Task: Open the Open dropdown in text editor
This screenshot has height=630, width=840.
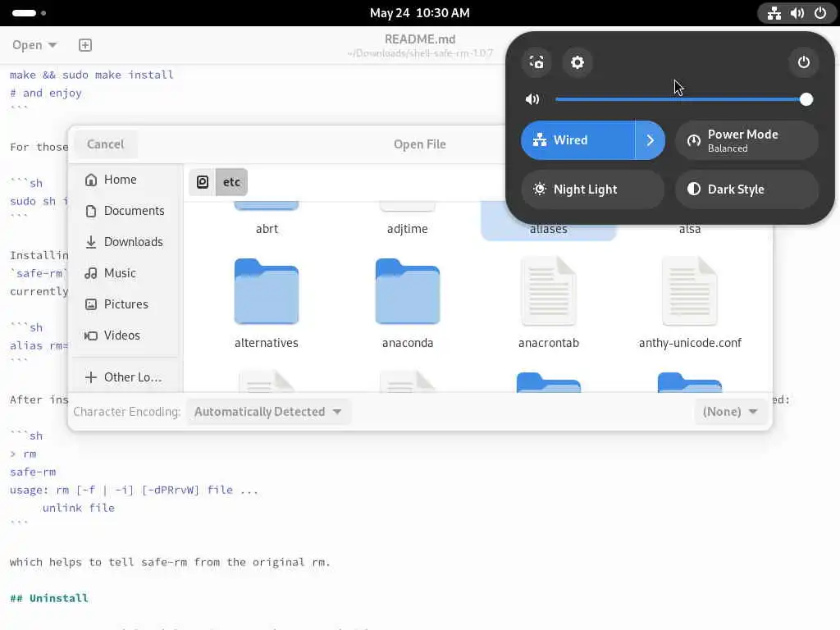Action: pos(34,45)
